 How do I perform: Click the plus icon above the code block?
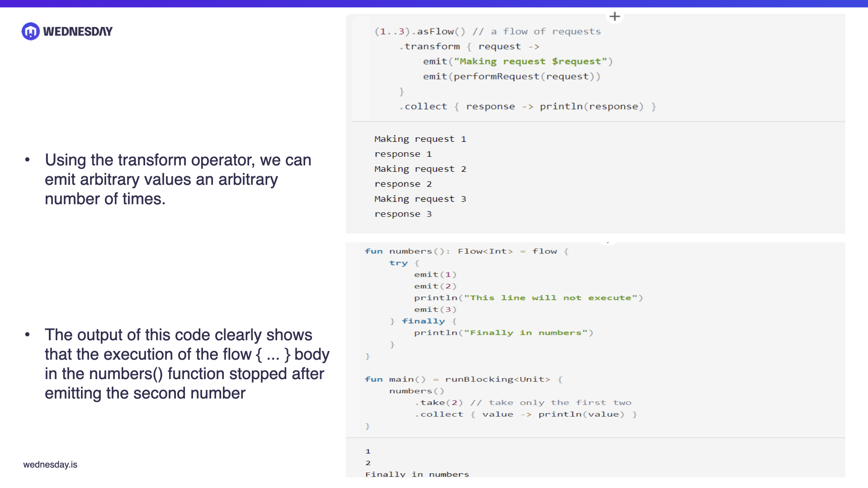[614, 17]
